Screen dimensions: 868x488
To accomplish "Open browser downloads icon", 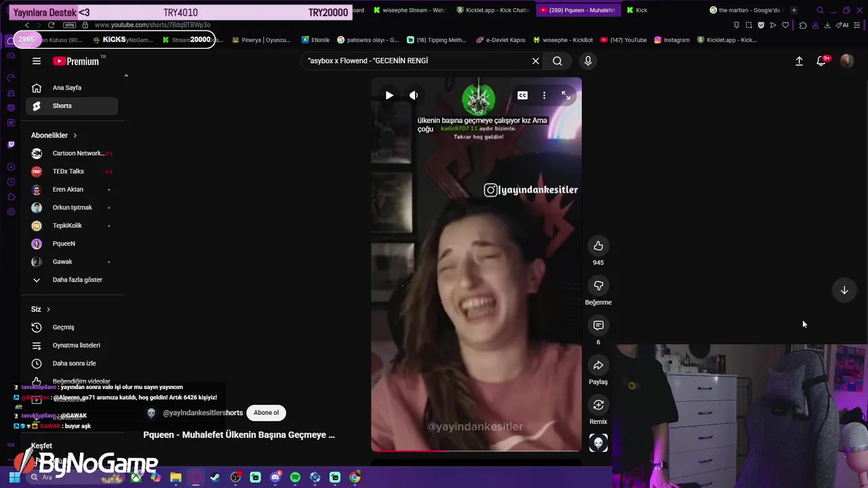I will (x=827, y=25).
